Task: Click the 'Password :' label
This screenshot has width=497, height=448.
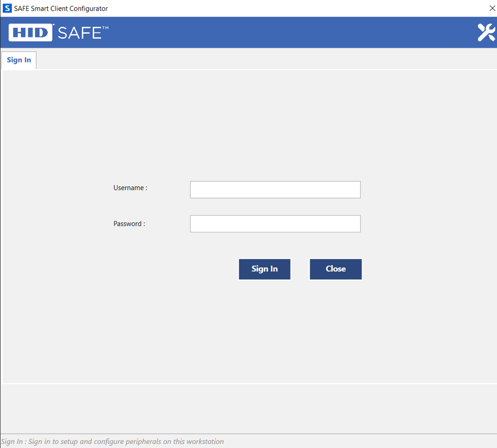Action: click(129, 224)
